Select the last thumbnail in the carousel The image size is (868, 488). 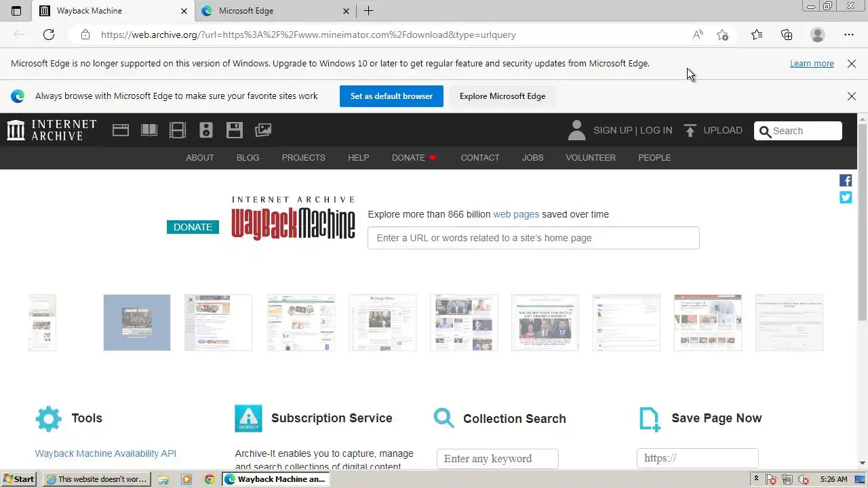(789, 323)
